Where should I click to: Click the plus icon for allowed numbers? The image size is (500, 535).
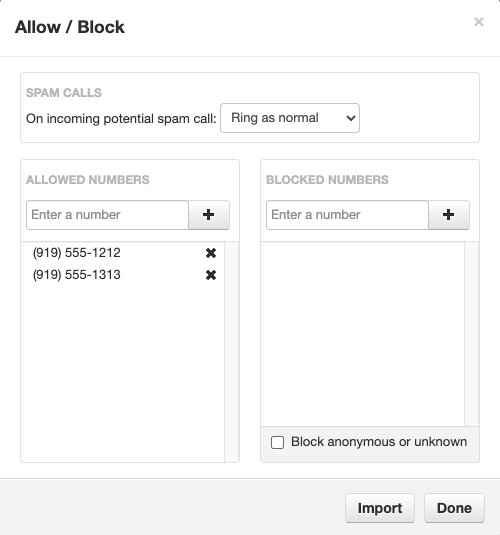(x=209, y=215)
